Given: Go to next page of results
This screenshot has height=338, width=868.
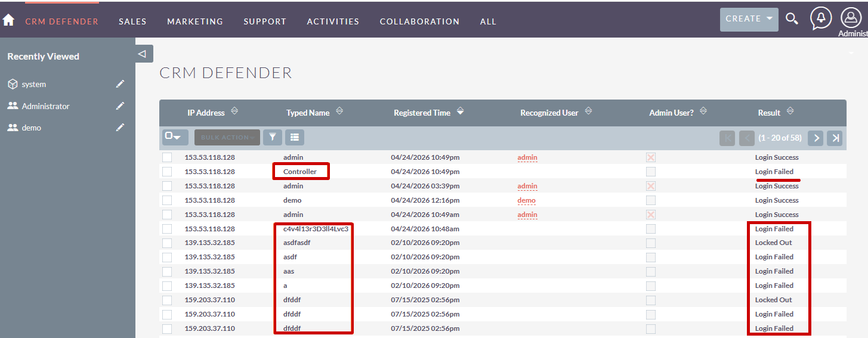Looking at the screenshot, I should [816, 138].
